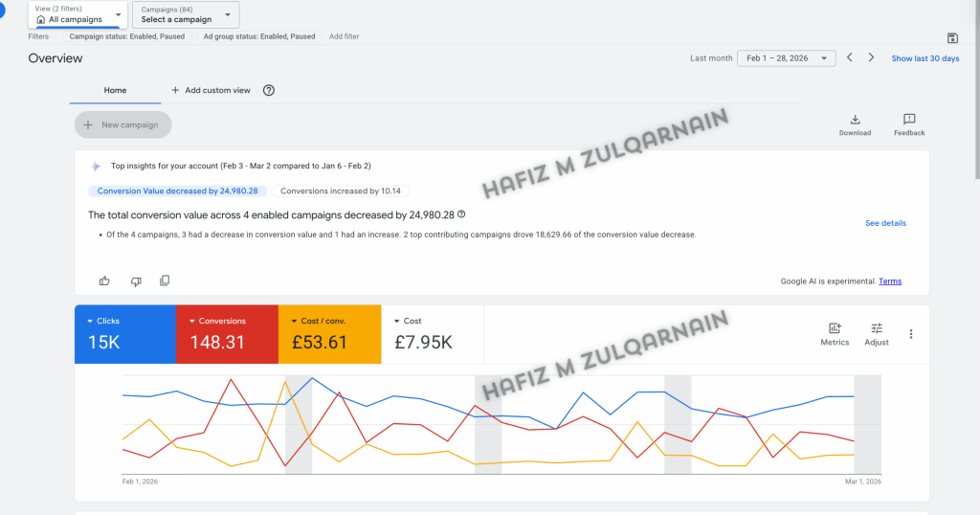Open help icon next to custom view
The height and width of the screenshot is (515, 980).
click(269, 90)
